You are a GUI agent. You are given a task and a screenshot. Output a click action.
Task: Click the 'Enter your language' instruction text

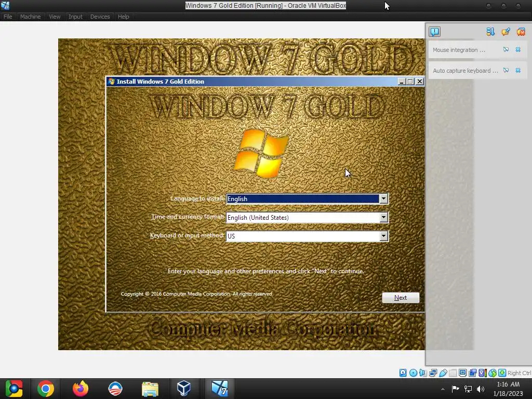pyautogui.click(x=265, y=271)
